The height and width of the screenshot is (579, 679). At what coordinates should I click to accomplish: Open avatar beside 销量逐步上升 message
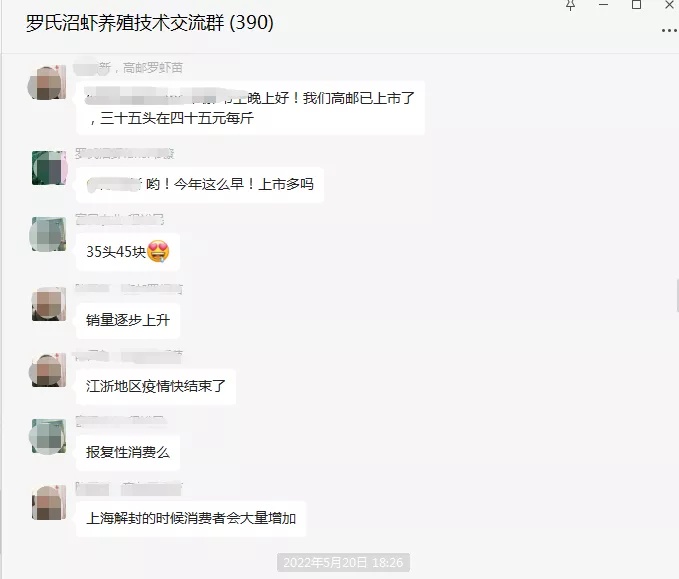[48, 304]
